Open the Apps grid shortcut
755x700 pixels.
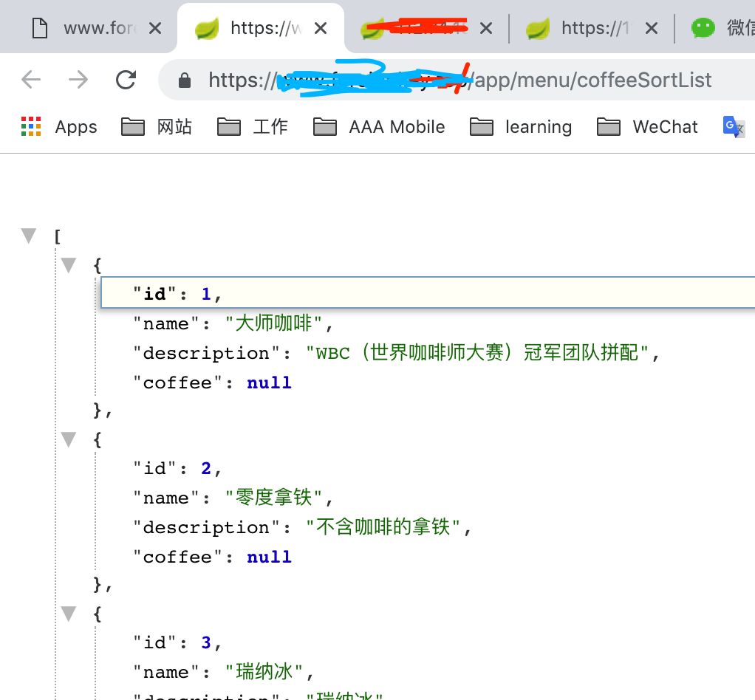click(59, 127)
